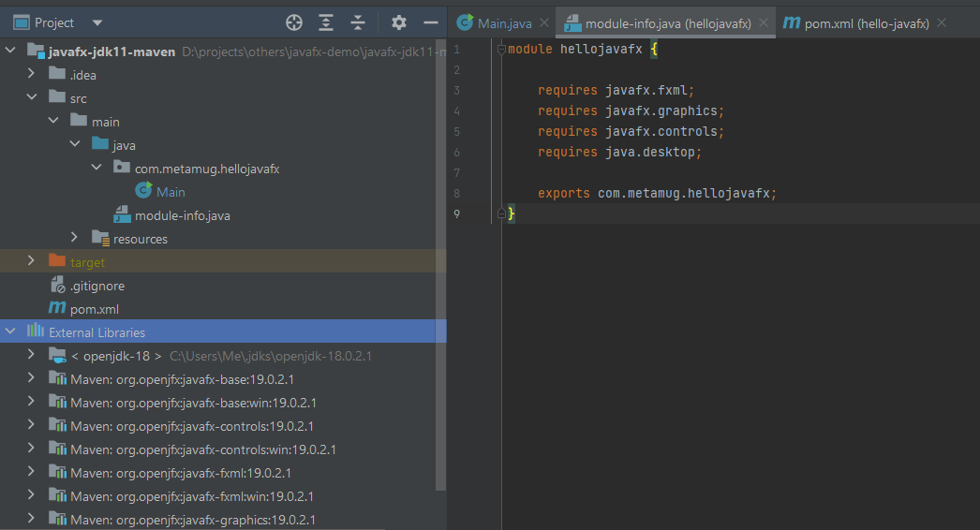This screenshot has width=980, height=530.
Task: Close the pom.xml editor tab
Action: click(x=942, y=23)
